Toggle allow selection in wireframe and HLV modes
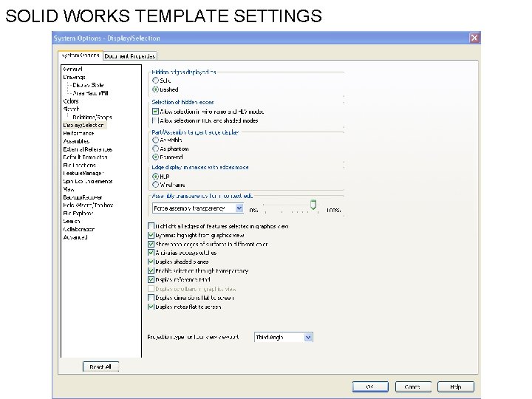 155,112
